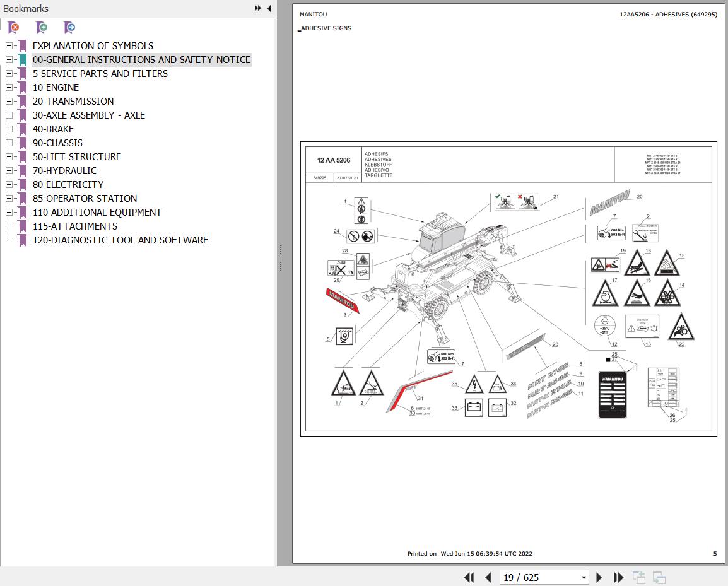Click the Printed on date footer text
The height and width of the screenshot is (586, 728).
[470, 553]
